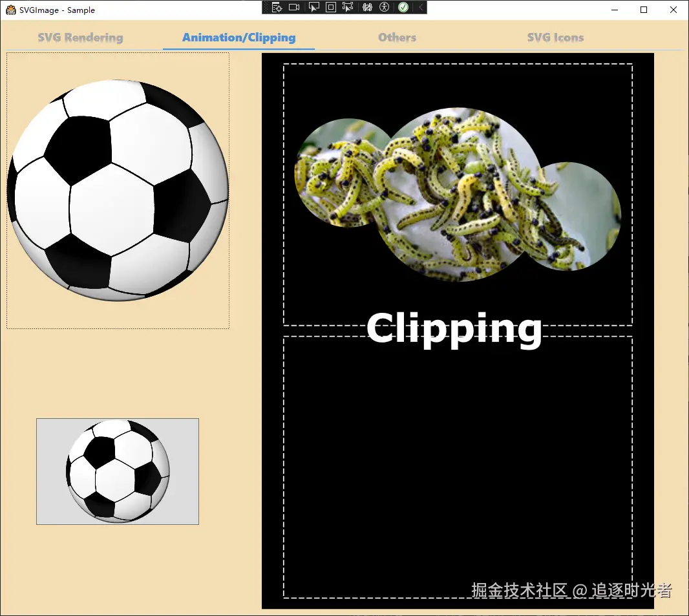The image size is (689, 616).
Task: Click the camera icon in debug toolbar
Action: (x=294, y=7)
